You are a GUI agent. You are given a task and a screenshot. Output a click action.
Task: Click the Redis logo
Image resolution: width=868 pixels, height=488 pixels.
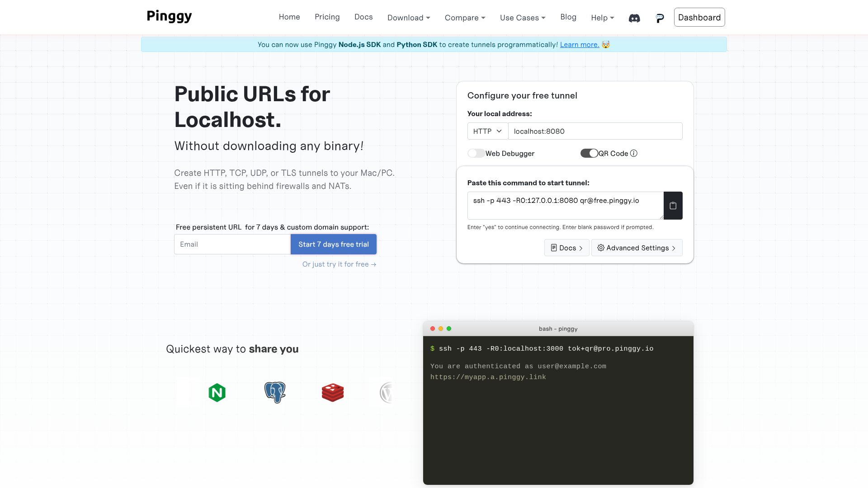[x=333, y=392]
